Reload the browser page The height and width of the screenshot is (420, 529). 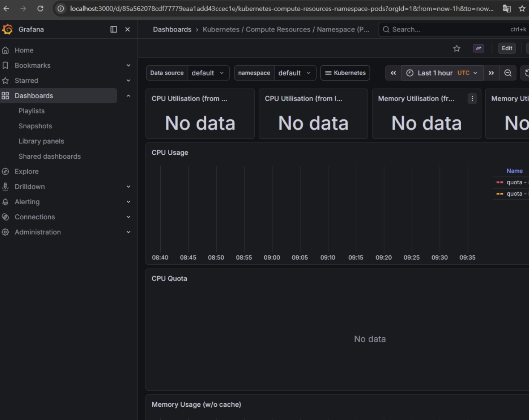pyautogui.click(x=40, y=9)
